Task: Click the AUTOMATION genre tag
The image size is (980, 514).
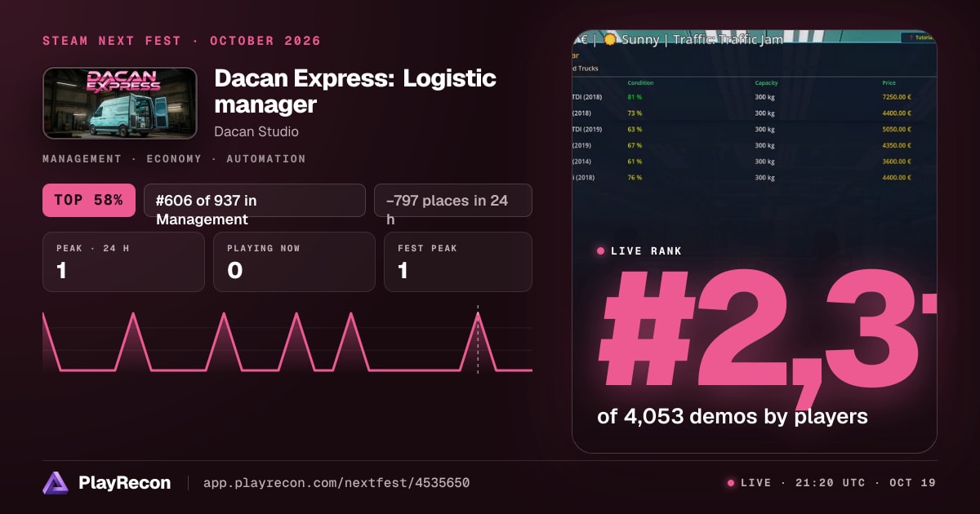Action: click(265, 159)
